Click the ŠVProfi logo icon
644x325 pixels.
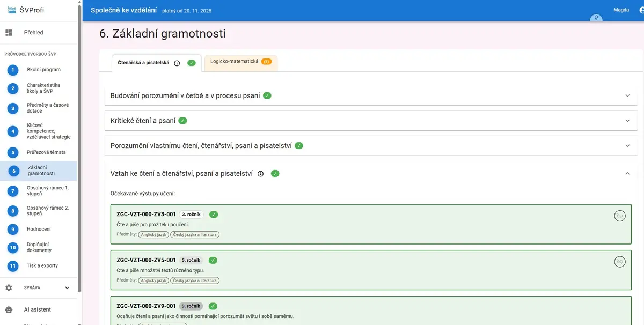coord(12,10)
